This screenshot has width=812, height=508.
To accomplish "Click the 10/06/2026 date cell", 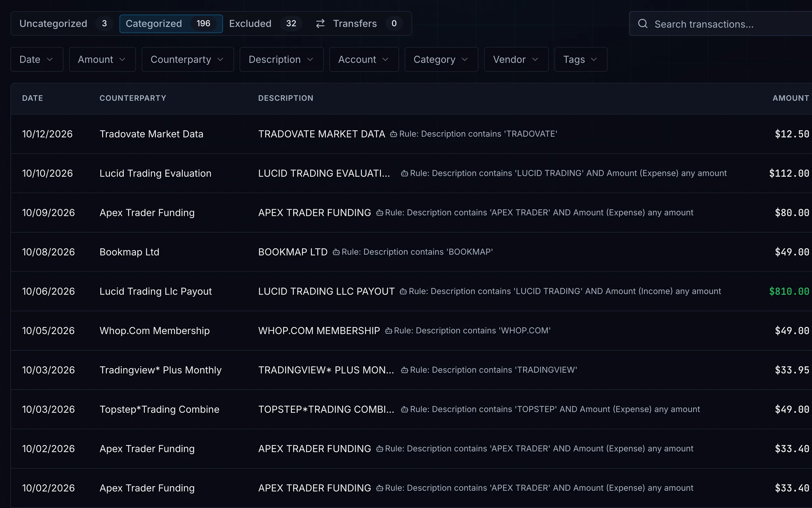I will pyautogui.click(x=48, y=291).
